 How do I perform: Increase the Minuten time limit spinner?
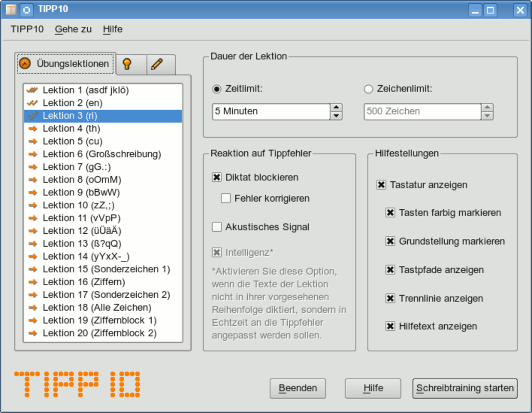point(336,107)
